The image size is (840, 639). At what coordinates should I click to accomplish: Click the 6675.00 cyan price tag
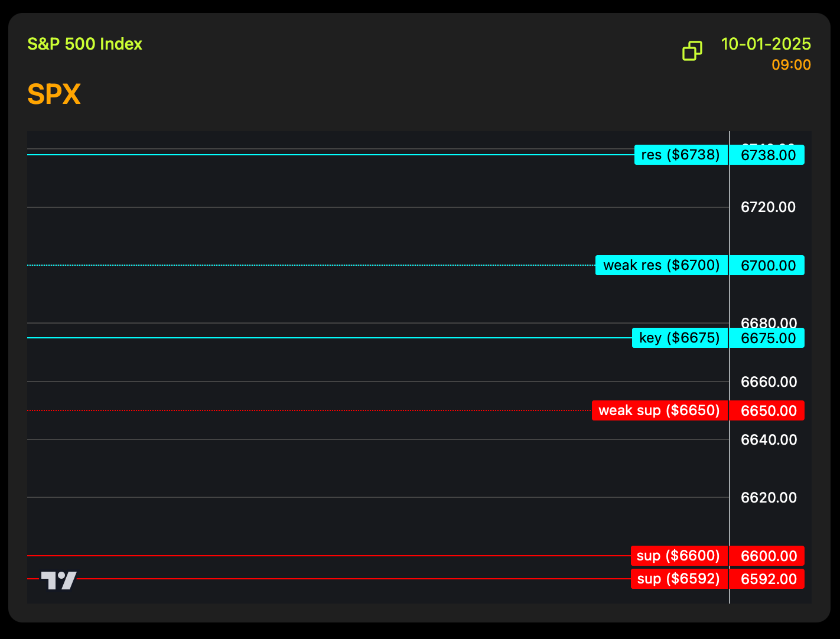point(768,338)
